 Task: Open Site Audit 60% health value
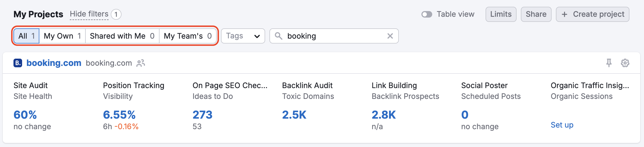point(25,115)
